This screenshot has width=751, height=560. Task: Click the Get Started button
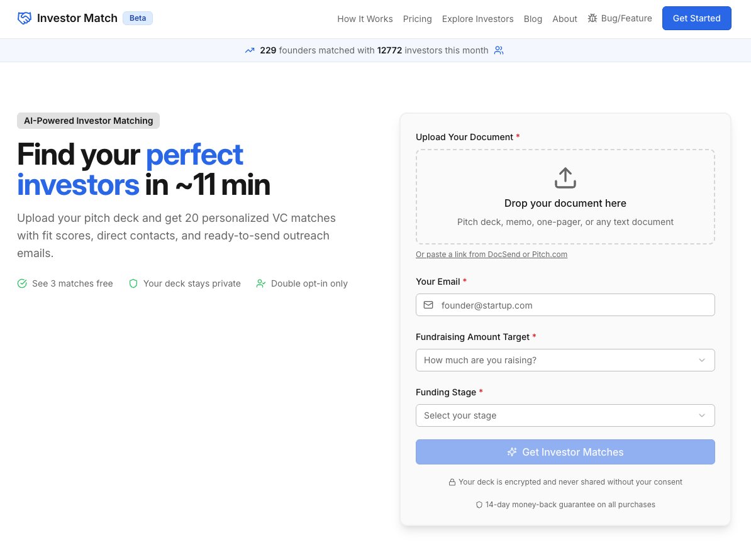coord(696,18)
